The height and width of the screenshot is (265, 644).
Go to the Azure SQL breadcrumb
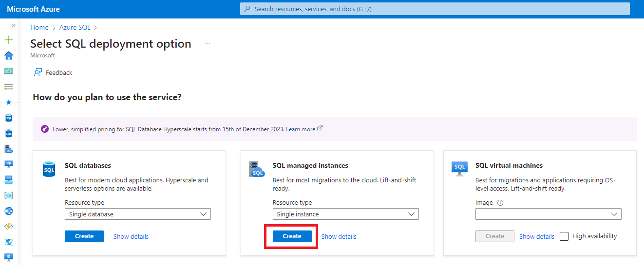[75, 28]
